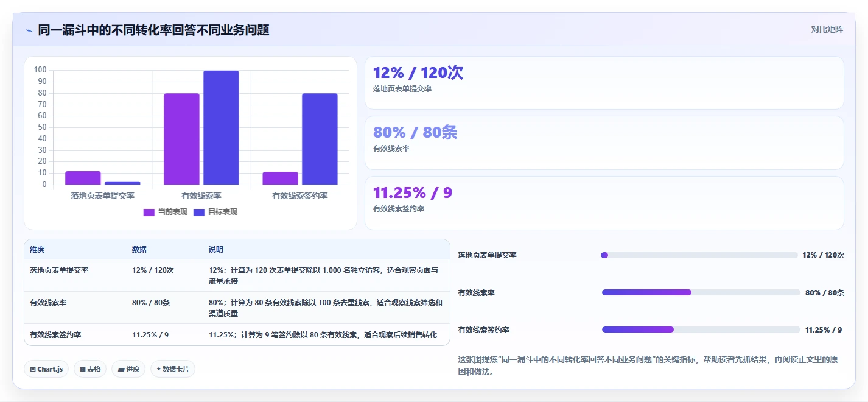Screen dimensions: 868x402
Task: Click the page title 同一漏斗中的不同转化率回答不同业务问题
Action: (153, 30)
